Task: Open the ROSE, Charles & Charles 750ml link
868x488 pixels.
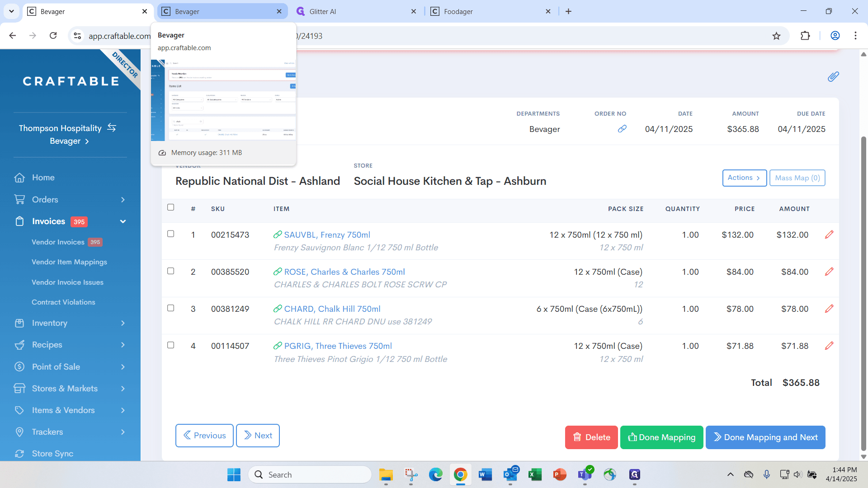Action: coord(344,272)
